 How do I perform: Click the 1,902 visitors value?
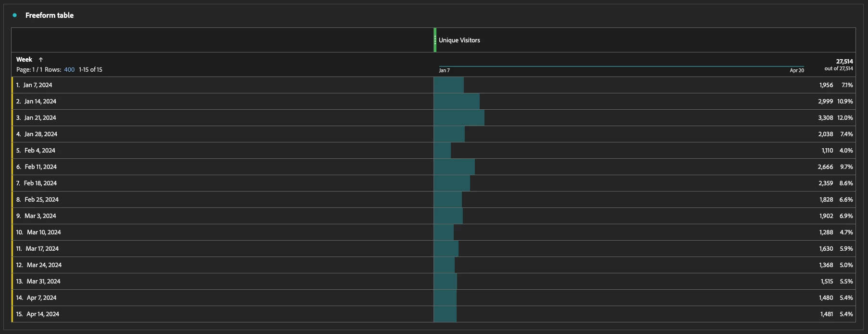point(826,216)
